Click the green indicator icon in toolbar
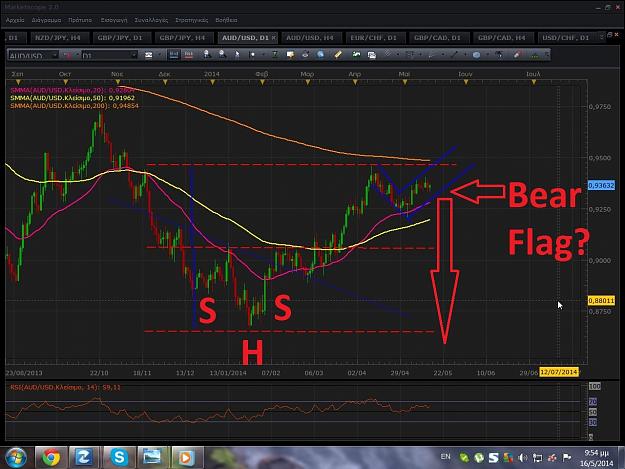Image resolution: width=625 pixels, height=469 pixels. 275,55
